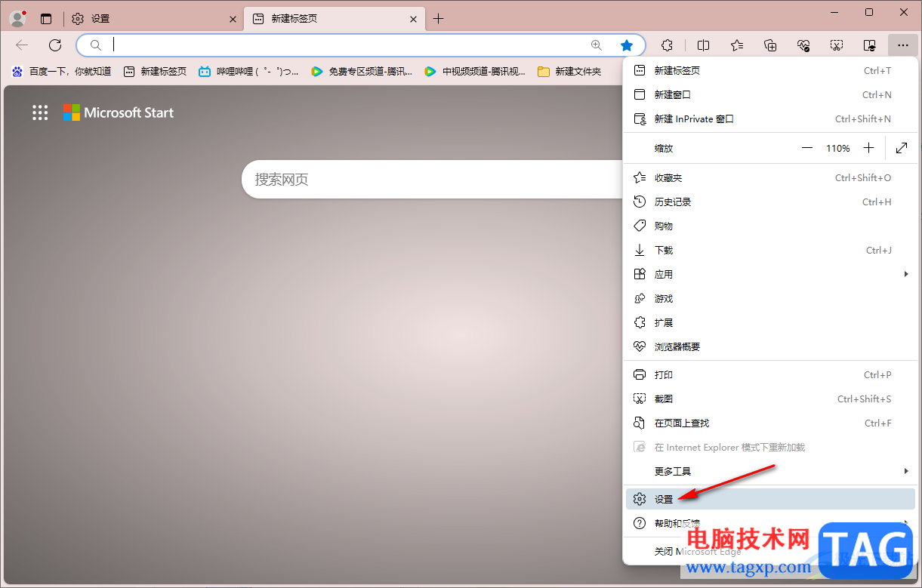The image size is (922, 588).
Task: Select 新建标签页 menu item
Action: coord(770,70)
